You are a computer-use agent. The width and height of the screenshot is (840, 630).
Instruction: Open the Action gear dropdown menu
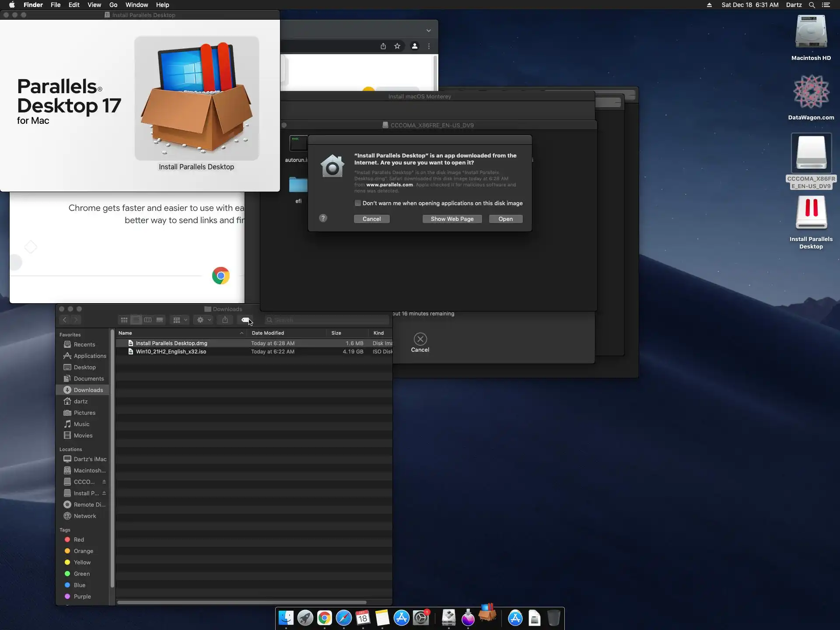[x=203, y=320]
